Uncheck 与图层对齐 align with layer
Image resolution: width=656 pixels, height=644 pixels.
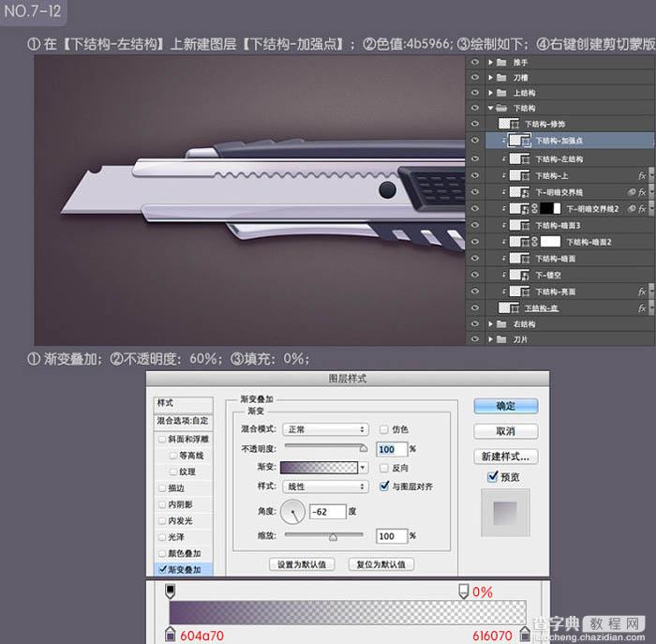click(x=383, y=487)
